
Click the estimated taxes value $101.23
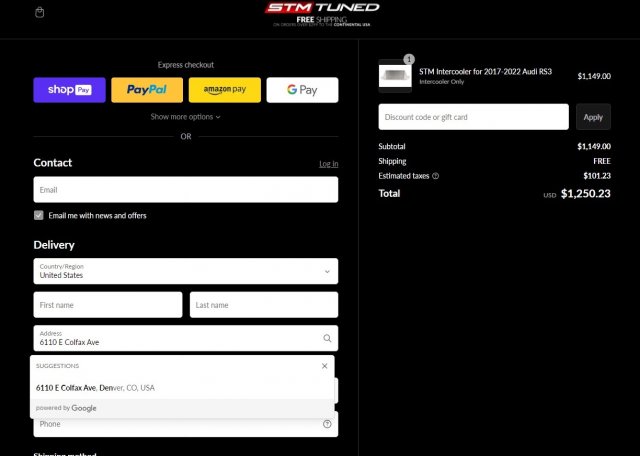(x=597, y=176)
